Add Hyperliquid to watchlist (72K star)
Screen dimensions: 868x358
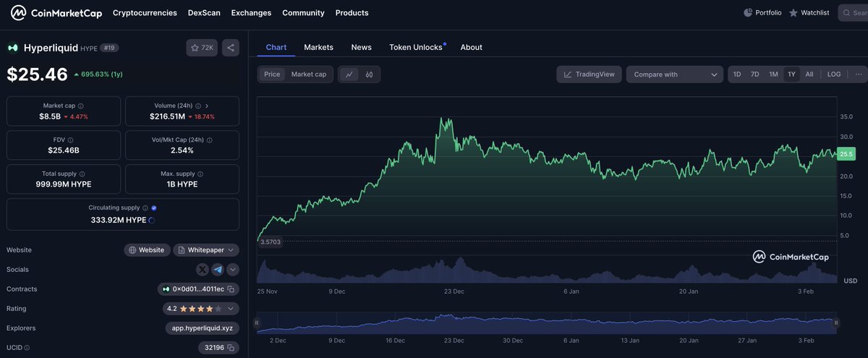202,48
